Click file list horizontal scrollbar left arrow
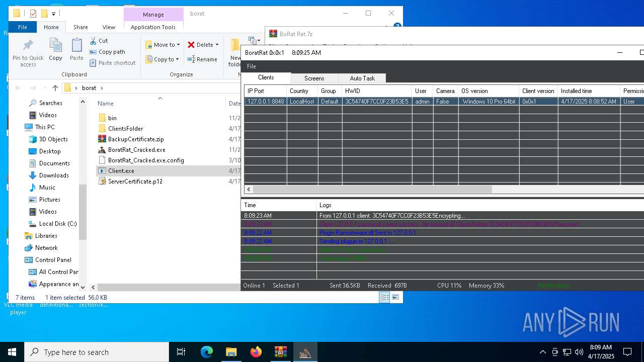Image resolution: width=644 pixels, height=362 pixels. pos(93,287)
